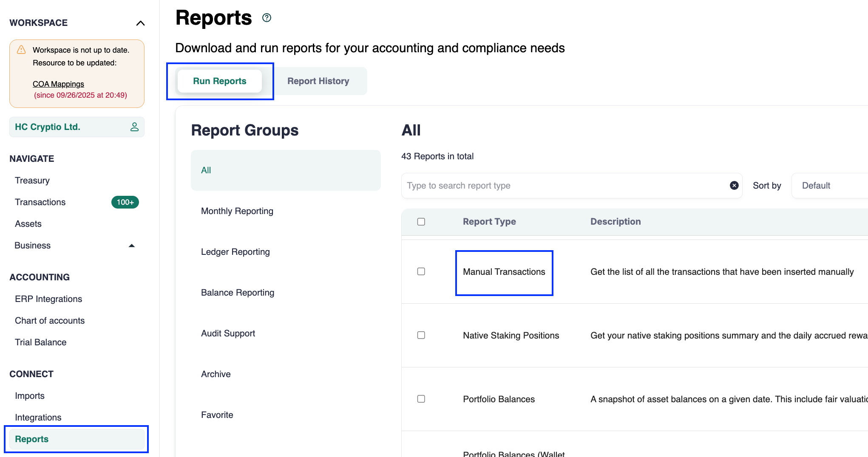
Task: Select the Monthly Reporting report group
Action: pyautogui.click(x=237, y=211)
